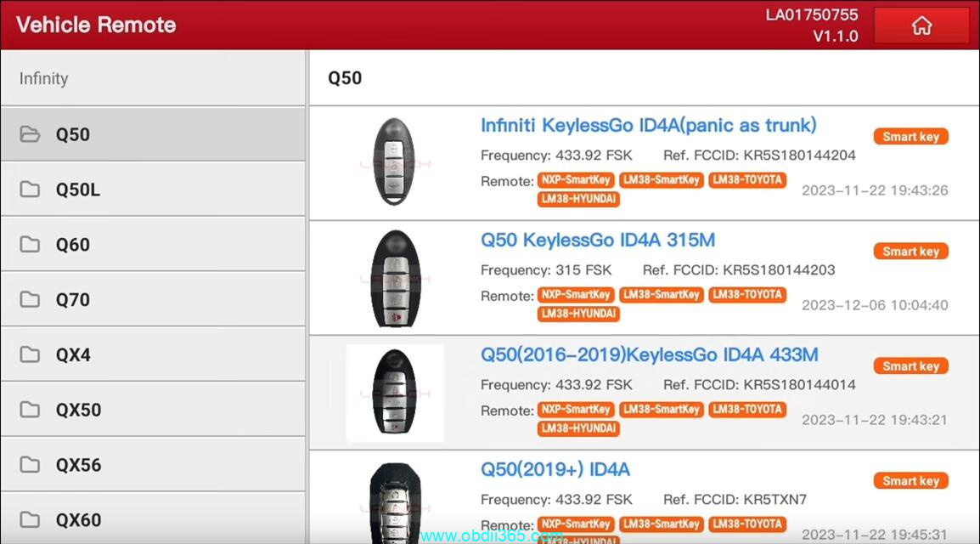The width and height of the screenshot is (980, 544).
Task: Select LM38-HYUNDAI tag in Q50 315M row
Action: [578, 314]
